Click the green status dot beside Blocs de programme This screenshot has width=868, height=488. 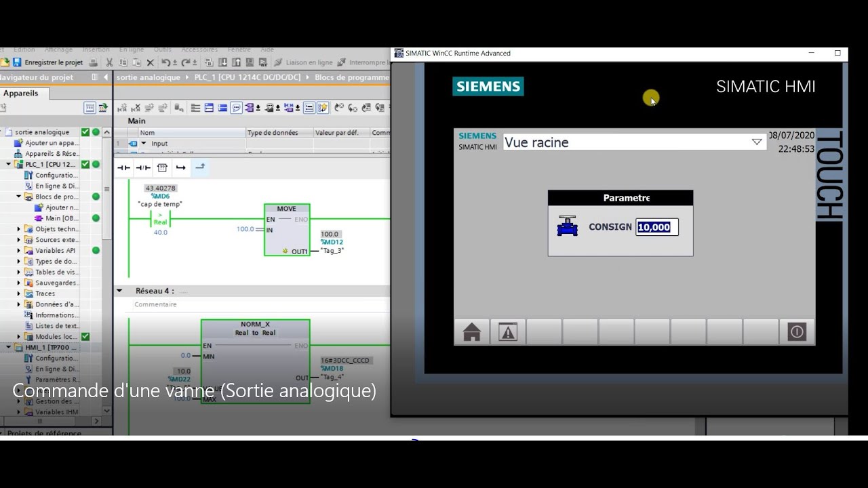(x=96, y=197)
